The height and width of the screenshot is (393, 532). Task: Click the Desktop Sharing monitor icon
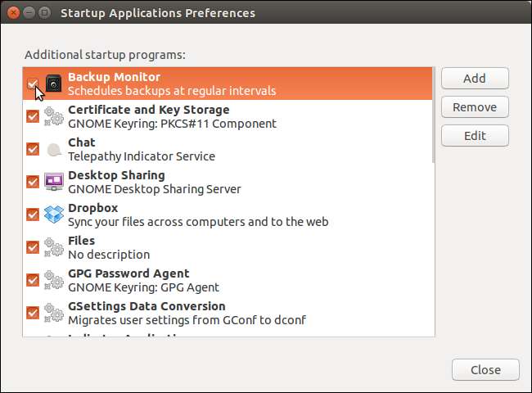[54, 182]
